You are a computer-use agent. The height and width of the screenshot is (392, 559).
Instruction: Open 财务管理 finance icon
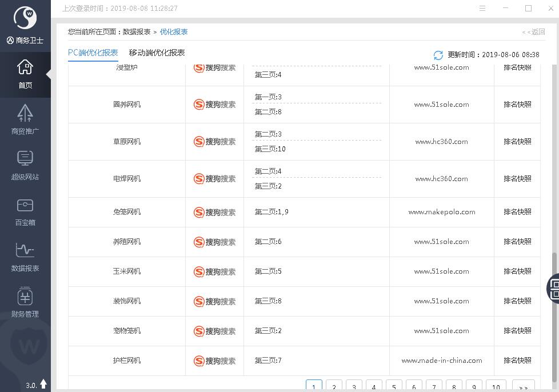click(25, 302)
